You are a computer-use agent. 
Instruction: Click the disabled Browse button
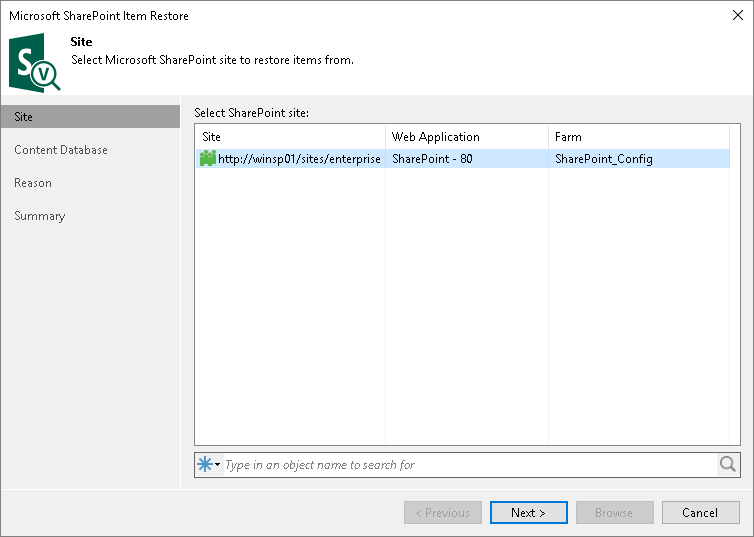point(615,512)
